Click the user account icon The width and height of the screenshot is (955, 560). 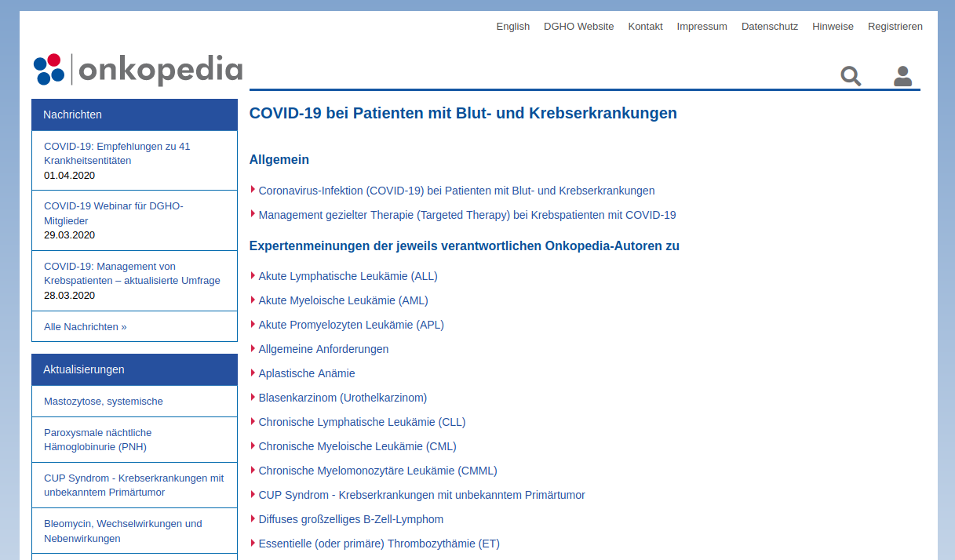coord(902,76)
